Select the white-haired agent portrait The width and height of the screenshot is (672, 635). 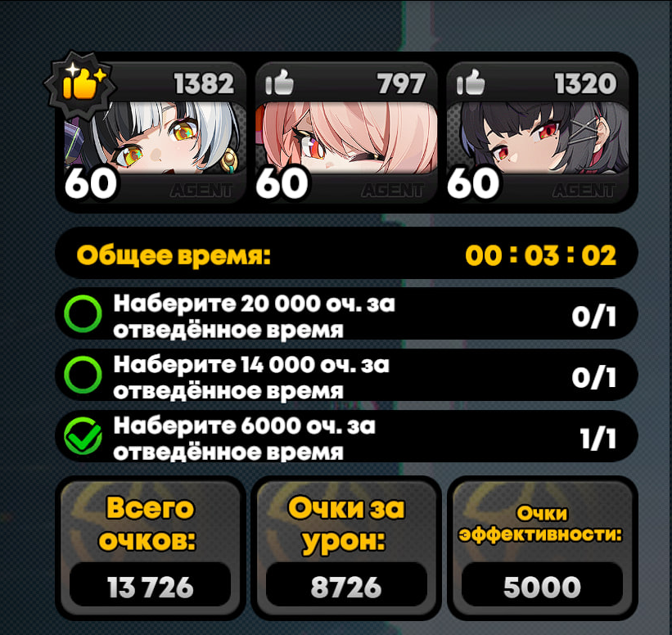(x=156, y=138)
